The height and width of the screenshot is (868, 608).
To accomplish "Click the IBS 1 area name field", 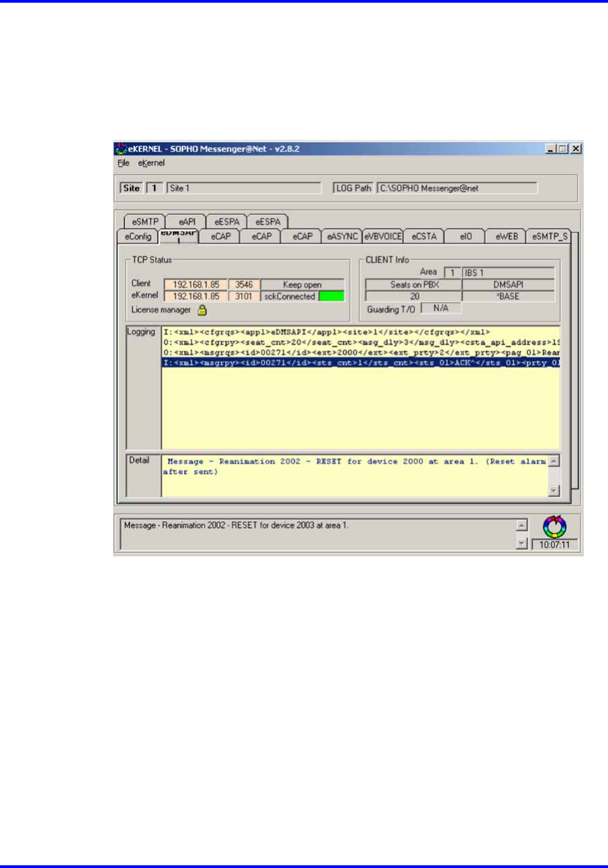I will pos(509,272).
